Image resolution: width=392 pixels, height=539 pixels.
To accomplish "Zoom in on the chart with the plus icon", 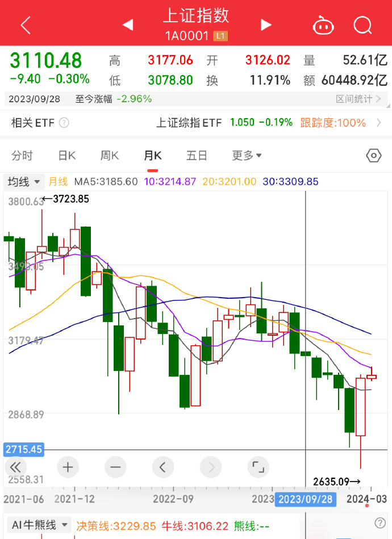I will (x=68, y=467).
